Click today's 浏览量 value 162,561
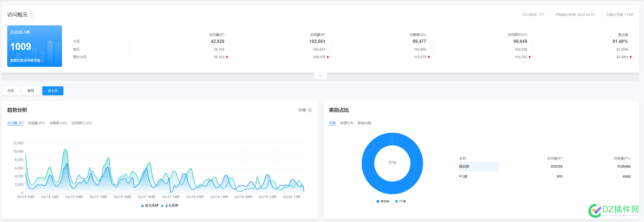This screenshot has width=644, height=222. coord(317,42)
